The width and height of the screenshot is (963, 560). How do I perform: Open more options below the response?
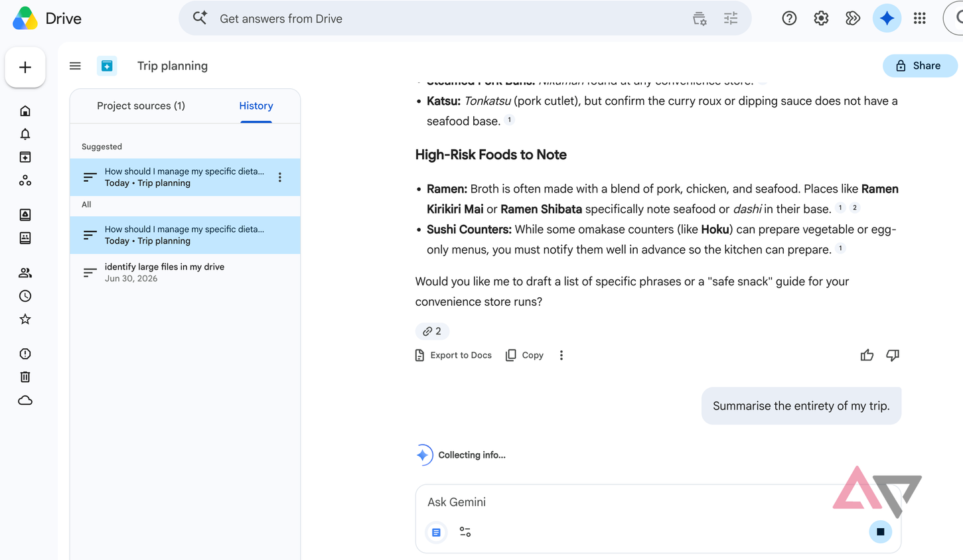pos(561,356)
